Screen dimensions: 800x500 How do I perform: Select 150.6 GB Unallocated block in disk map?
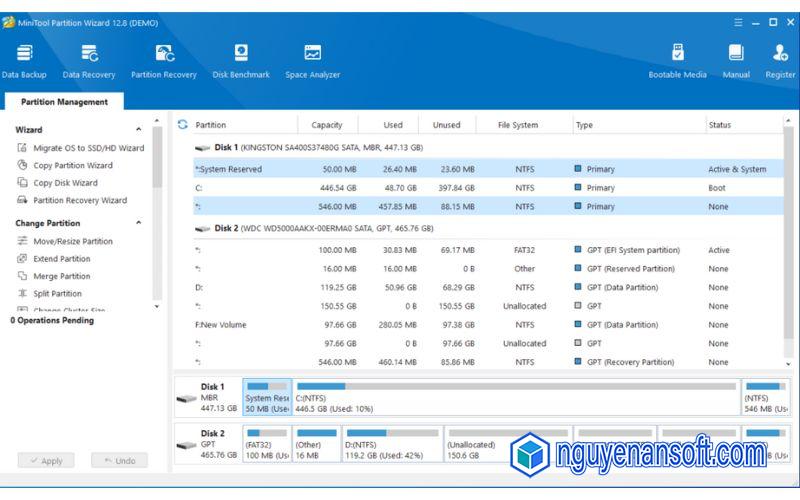[x=508, y=444]
